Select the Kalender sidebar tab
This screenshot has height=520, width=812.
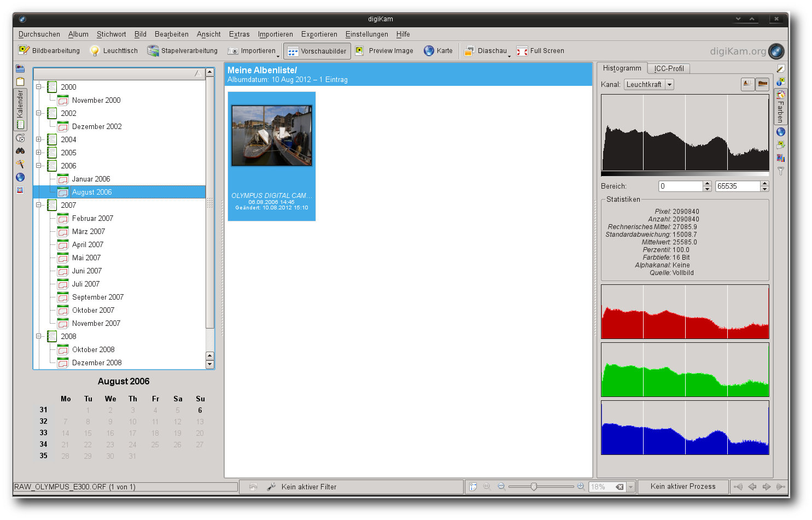coord(20,109)
